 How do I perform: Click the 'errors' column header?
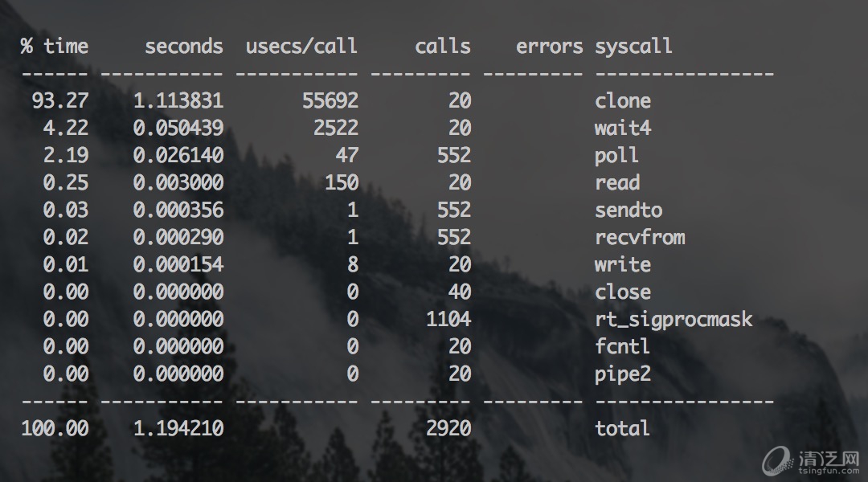click(549, 46)
